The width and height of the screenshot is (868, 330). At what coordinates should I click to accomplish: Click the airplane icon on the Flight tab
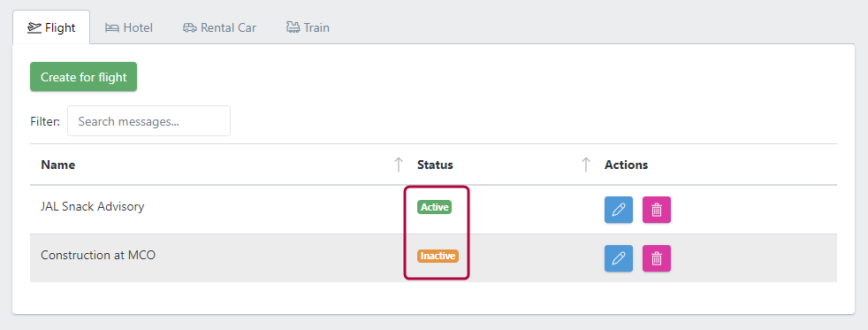34,27
